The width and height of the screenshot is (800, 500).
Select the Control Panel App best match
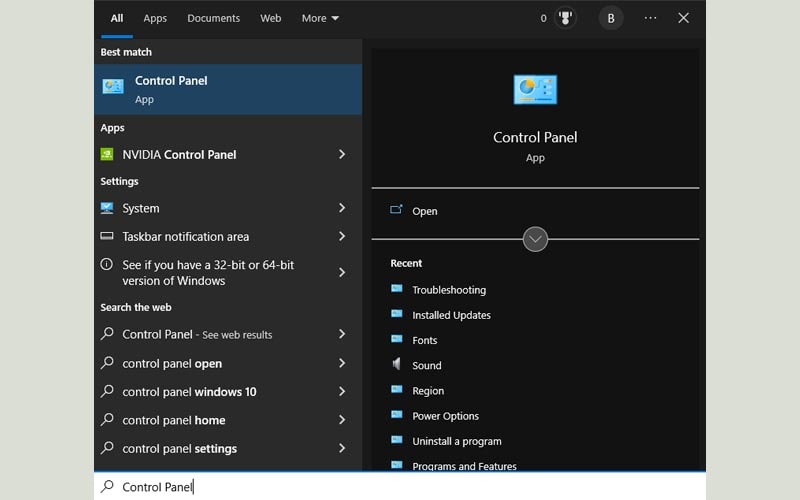click(x=228, y=89)
